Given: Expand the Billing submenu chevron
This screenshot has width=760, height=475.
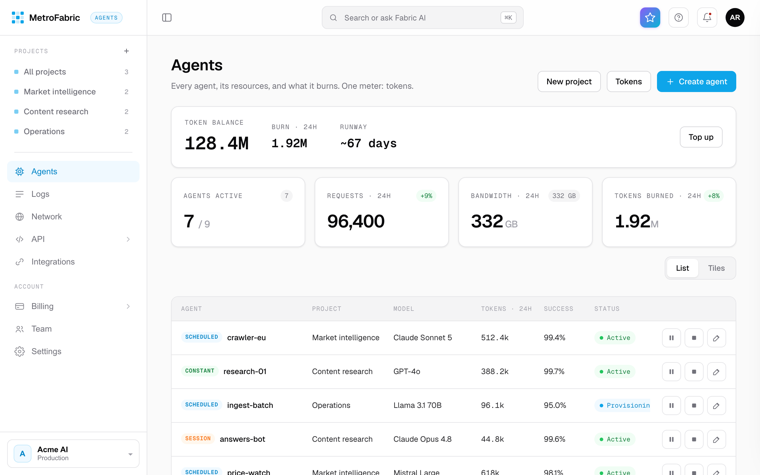Looking at the screenshot, I should [128, 306].
